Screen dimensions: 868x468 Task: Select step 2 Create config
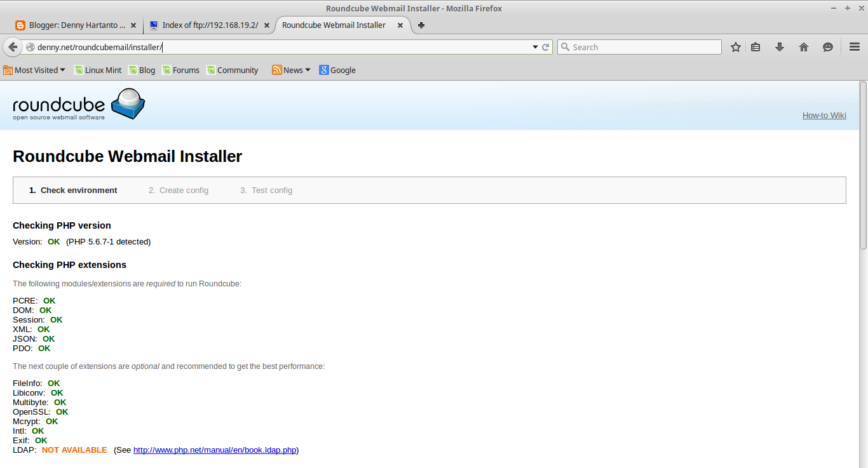click(x=179, y=190)
